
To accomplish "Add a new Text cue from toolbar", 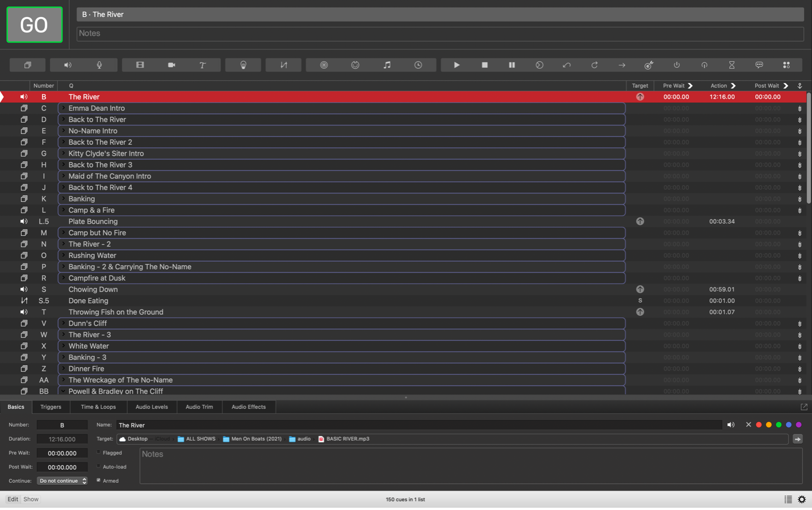I will click(x=203, y=65).
